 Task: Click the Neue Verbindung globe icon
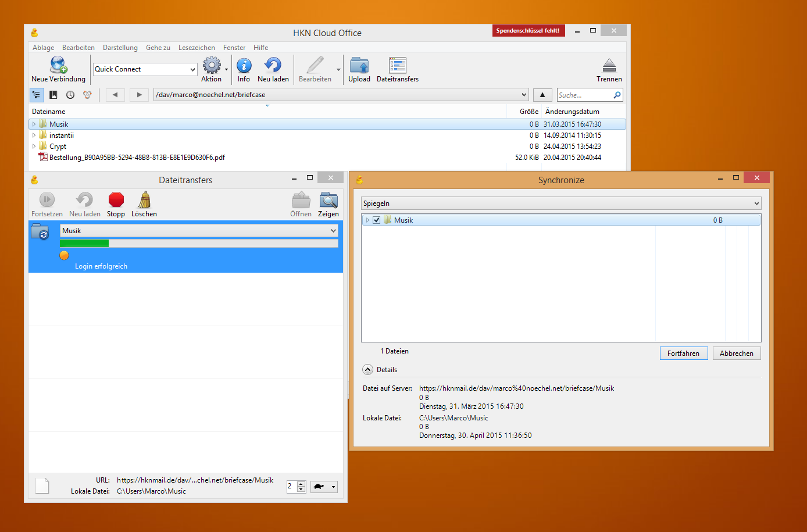[58, 65]
